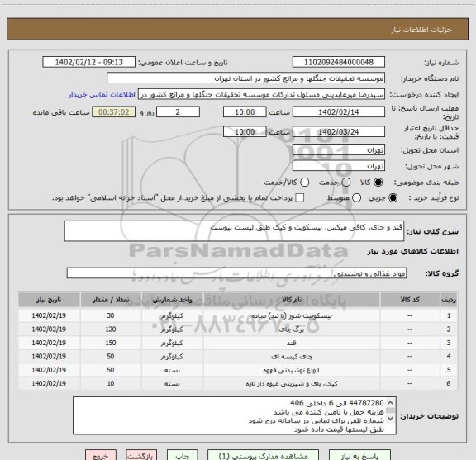Image resolution: width=476 pixels, height=460 pixels.
Task: Click the تاریخ نیاز column header
Action: click(49, 300)
